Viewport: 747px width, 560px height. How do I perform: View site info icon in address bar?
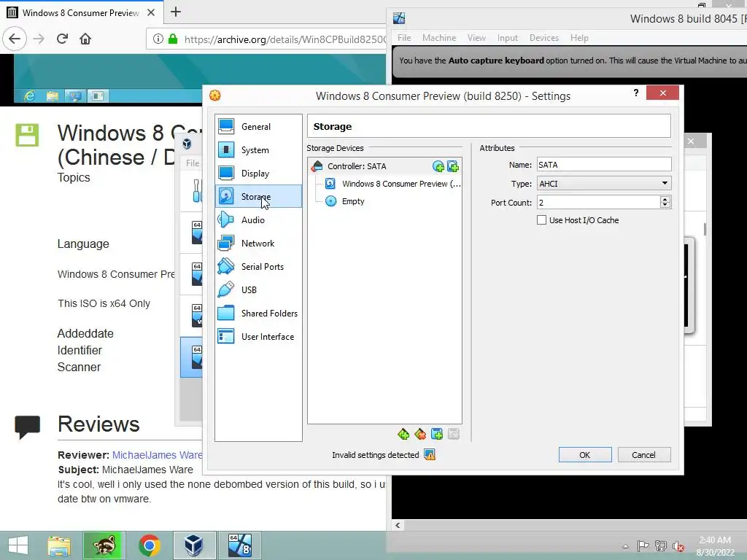(158, 39)
